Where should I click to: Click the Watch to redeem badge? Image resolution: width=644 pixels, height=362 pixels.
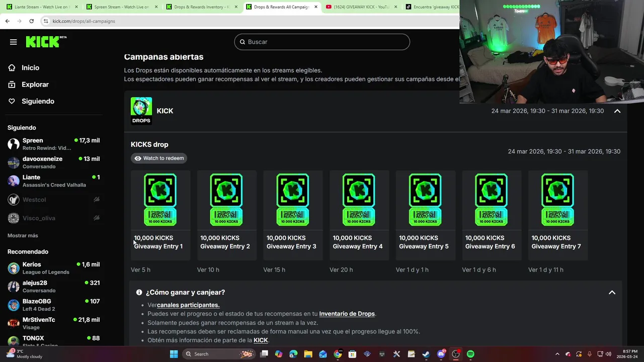159,158
